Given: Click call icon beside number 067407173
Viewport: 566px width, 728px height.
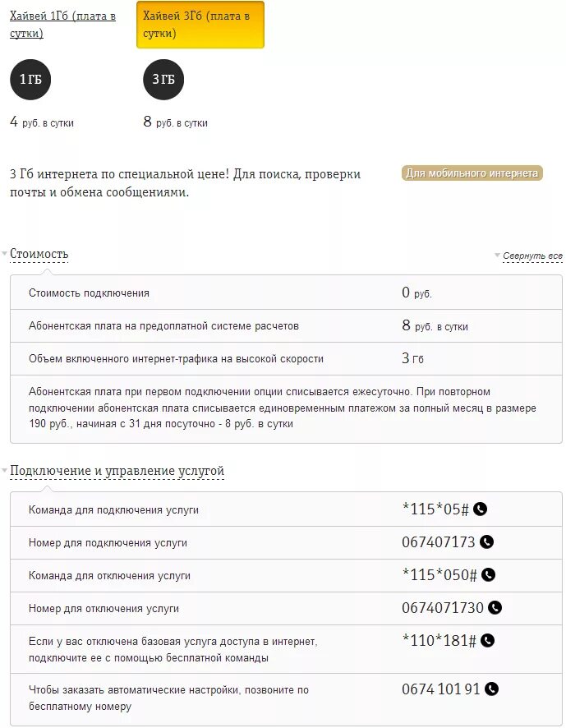Looking at the screenshot, I should pos(486,541).
